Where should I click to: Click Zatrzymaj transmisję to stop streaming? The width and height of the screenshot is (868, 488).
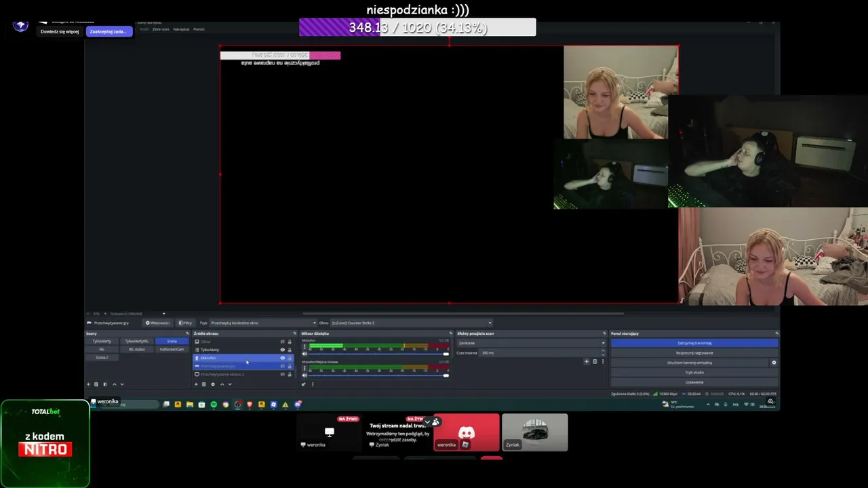(x=694, y=343)
